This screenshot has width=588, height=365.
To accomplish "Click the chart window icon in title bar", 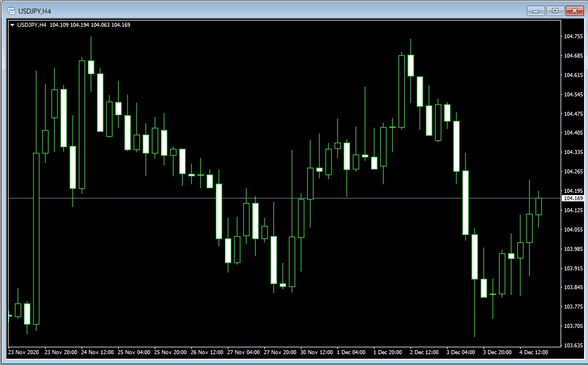I will pyautogui.click(x=11, y=11).
